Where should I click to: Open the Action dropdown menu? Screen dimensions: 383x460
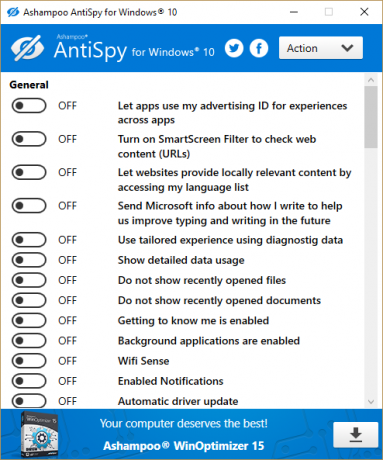(x=321, y=48)
